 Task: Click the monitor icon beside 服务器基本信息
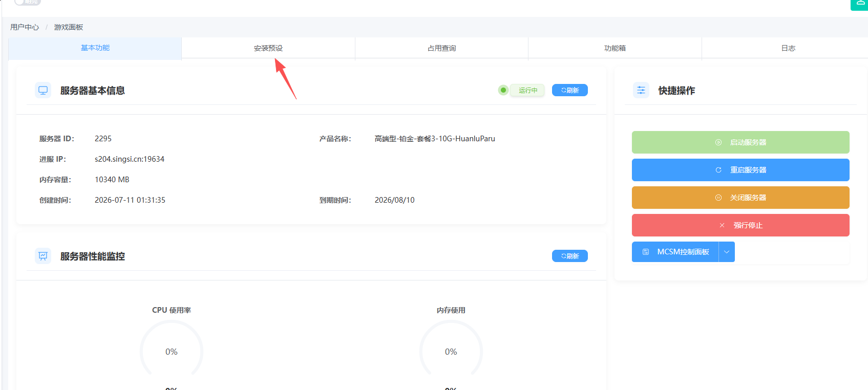[43, 90]
